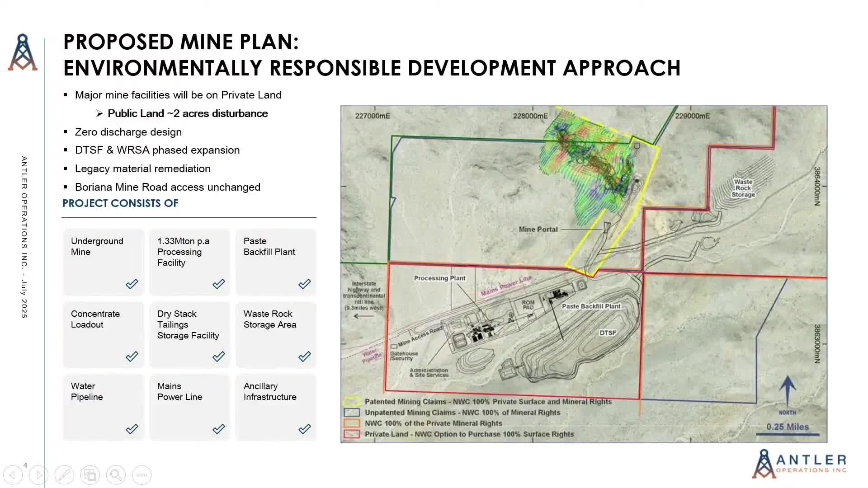Go to the previous slide arrow
868x488 pixels.
click(x=13, y=475)
